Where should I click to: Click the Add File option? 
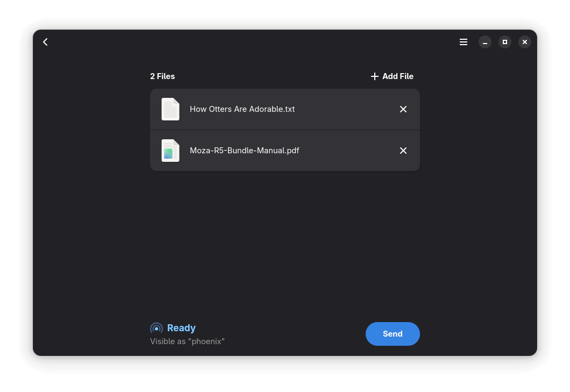398,76
